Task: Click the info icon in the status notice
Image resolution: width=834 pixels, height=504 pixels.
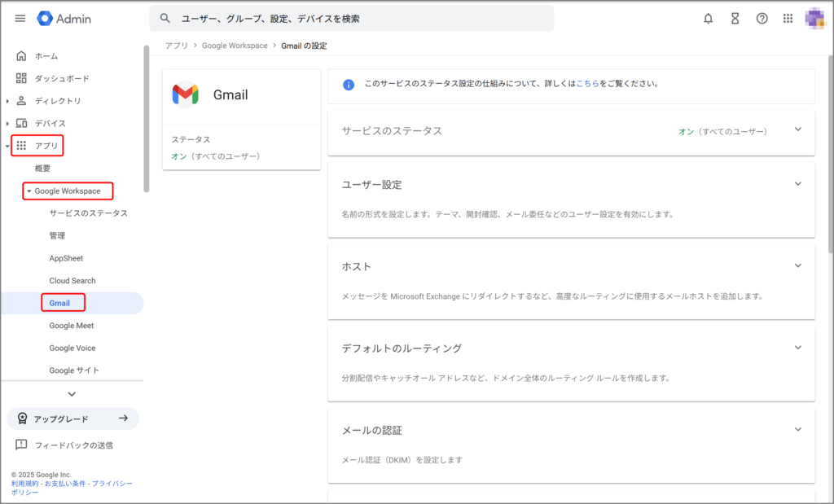Action: click(x=349, y=84)
